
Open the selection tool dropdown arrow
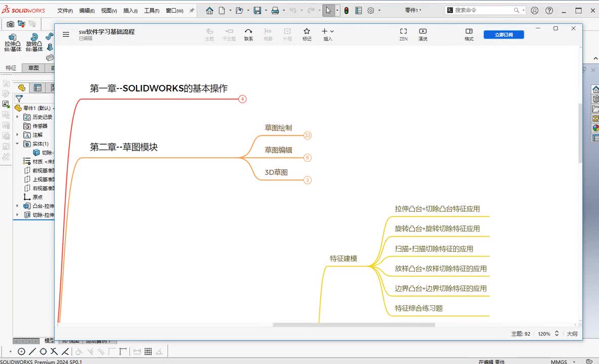337,10
